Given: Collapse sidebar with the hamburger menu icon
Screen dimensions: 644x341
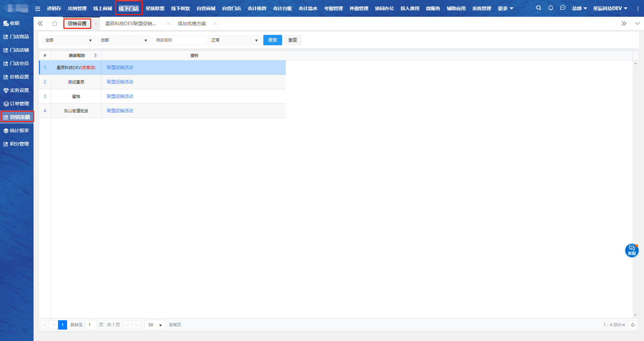Looking at the screenshot, I should click(38, 9).
